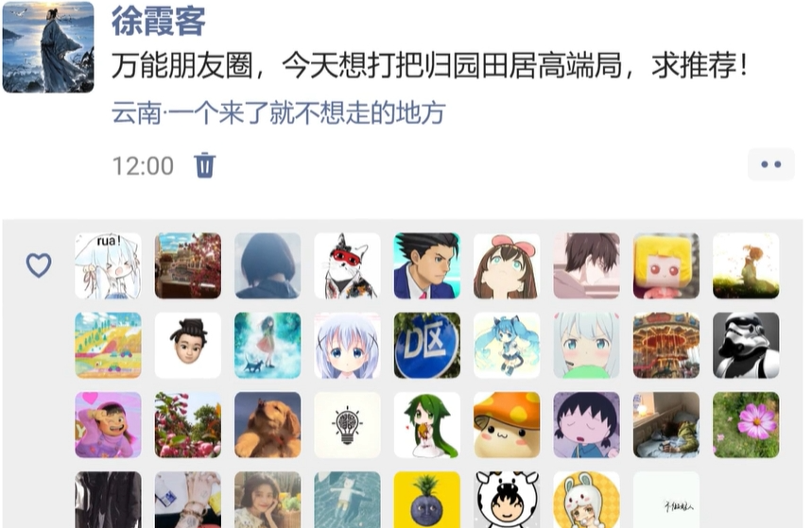Open the stormtrooper helmet avatar
The image size is (812, 528).
coord(746,346)
